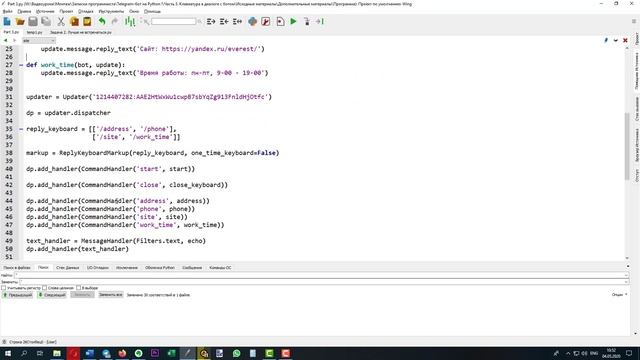Indent the selected lines
640x360 pixels.
[211, 22]
